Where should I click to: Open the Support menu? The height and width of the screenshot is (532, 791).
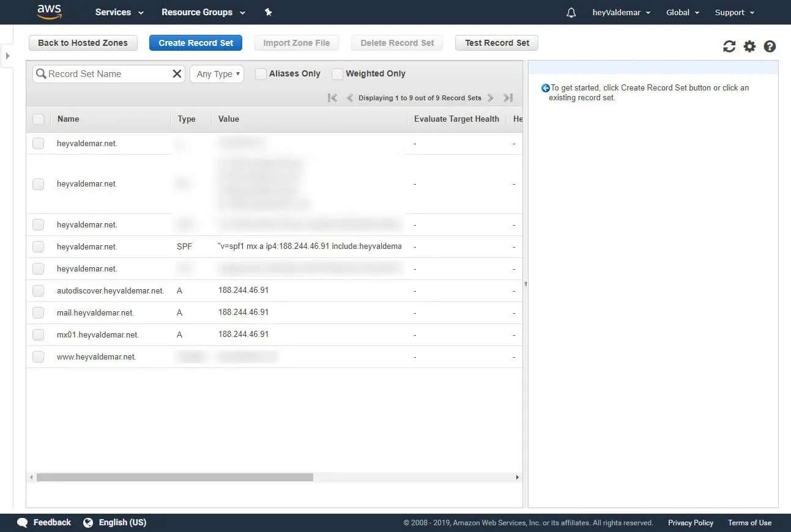coord(735,12)
